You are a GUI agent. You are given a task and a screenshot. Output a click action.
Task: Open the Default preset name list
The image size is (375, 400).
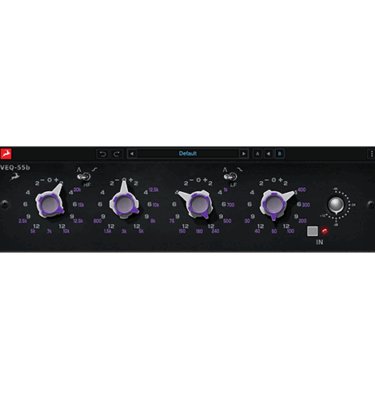(x=188, y=154)
